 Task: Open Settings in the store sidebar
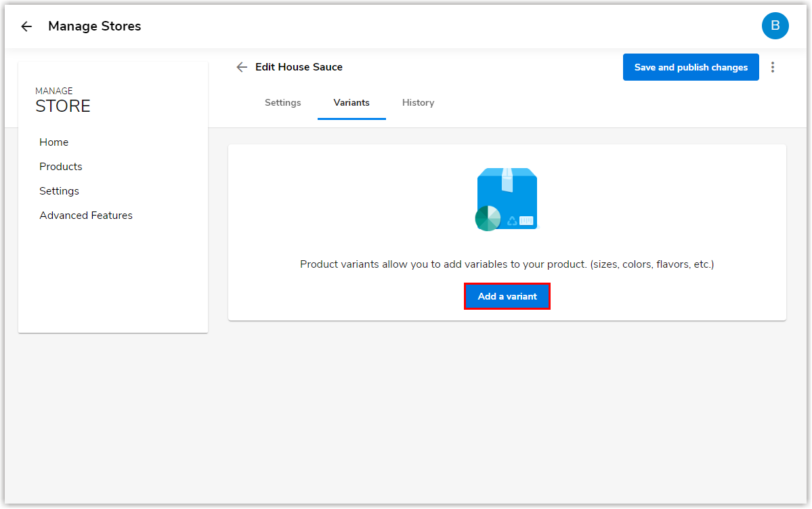(59, 190)
